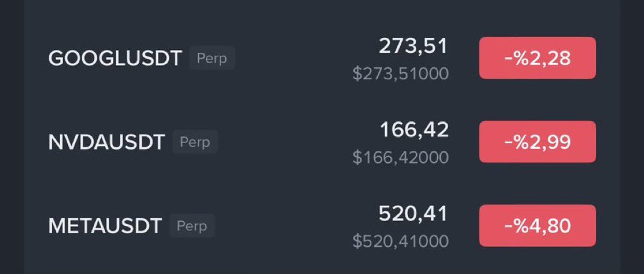Click the 520,41 last price
The image size is (644, 274).
tap(413, 213)
